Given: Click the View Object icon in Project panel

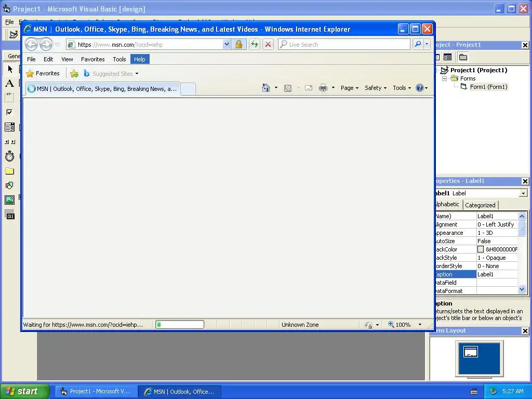Looking at the screenshot, I should pyautogui.click(x=447, y=57).
